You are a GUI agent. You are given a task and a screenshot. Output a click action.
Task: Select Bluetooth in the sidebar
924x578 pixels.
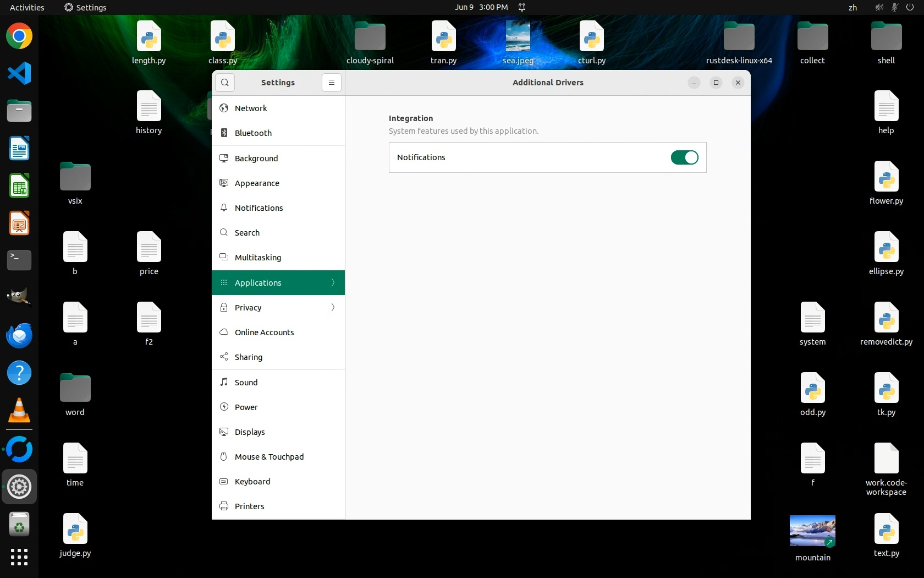coord(253,133)
